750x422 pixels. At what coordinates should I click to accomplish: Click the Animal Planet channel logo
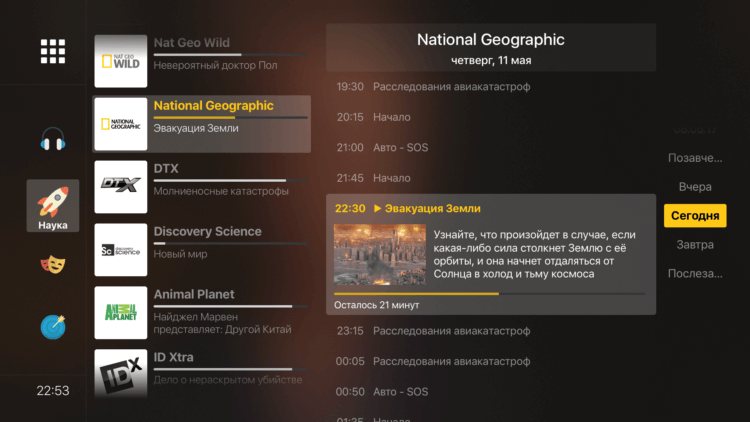pyautogui.click(x=121, y=312)
